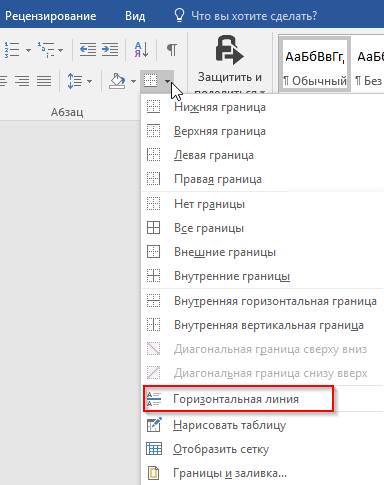Expand multilevel list dropdown arrow
This screenshot has width=384, height=485.
[x=60, y=51]
